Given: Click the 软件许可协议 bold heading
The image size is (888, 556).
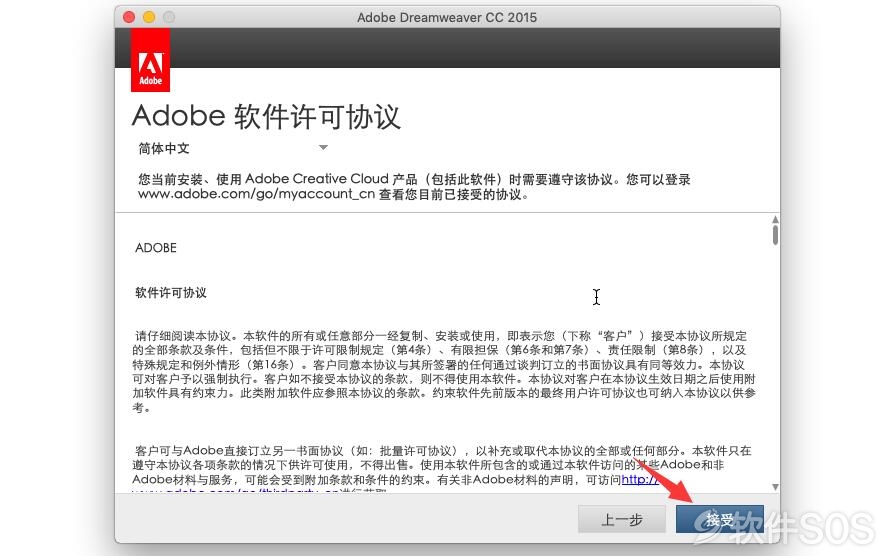Looking at the screenshot, I should [x=170, y=293].
